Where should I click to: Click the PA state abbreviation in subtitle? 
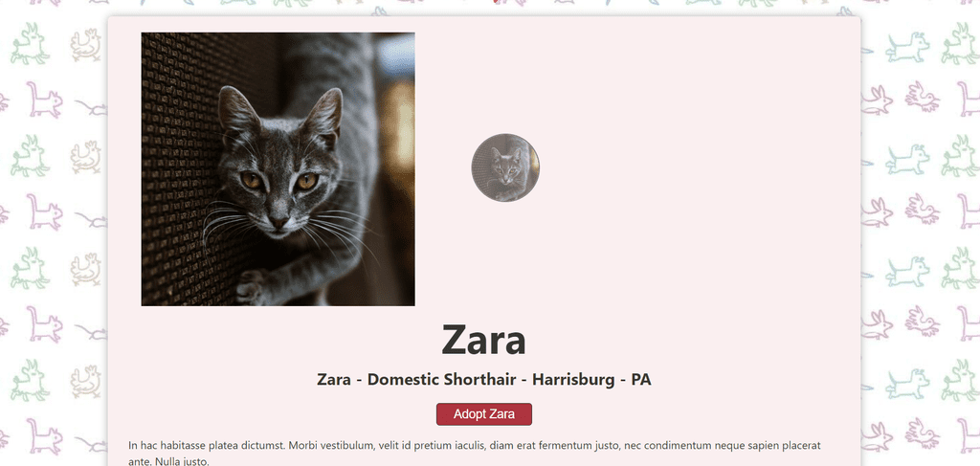pyautogui.click(x=641, y=379)
